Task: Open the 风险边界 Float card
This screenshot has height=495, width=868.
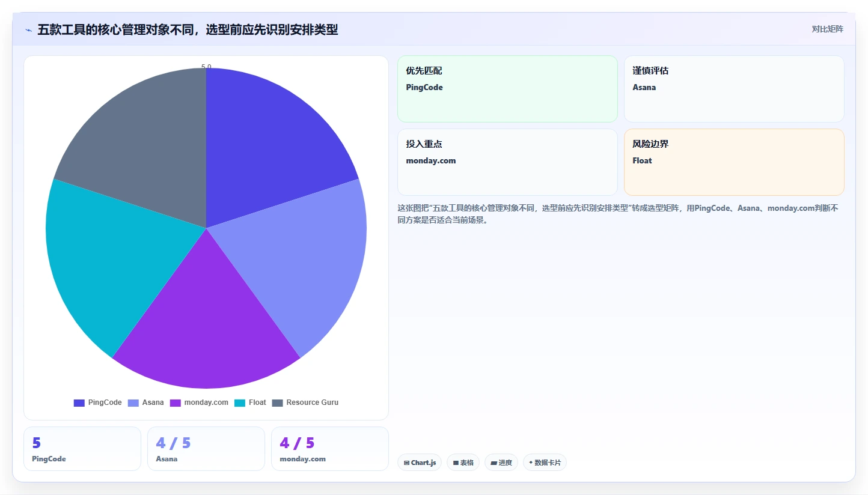Action: click(x=734, y=162)
